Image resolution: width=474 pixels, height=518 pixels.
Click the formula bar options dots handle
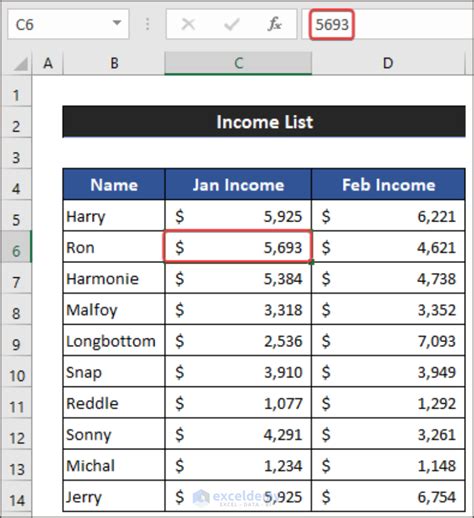point(148,24)
